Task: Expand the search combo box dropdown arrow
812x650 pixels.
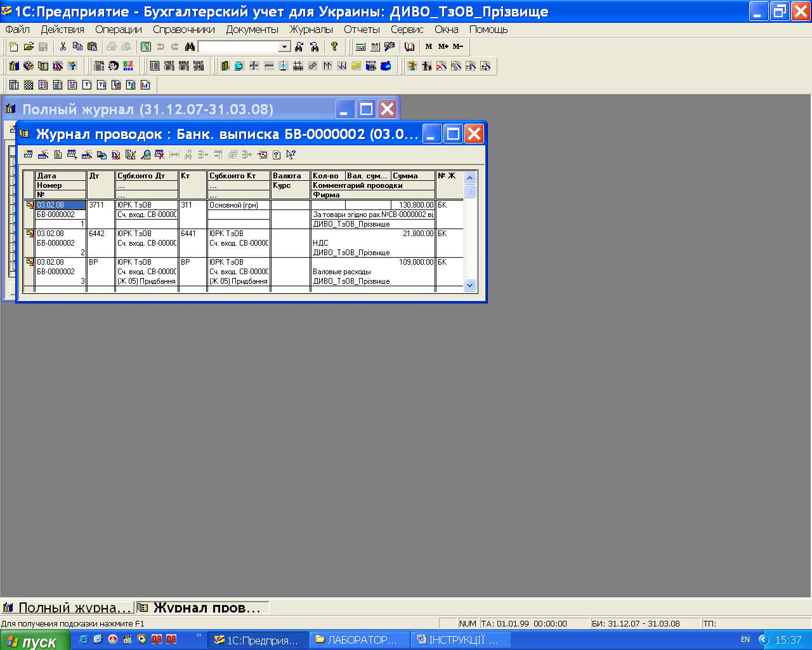Action: coord(285,46)
